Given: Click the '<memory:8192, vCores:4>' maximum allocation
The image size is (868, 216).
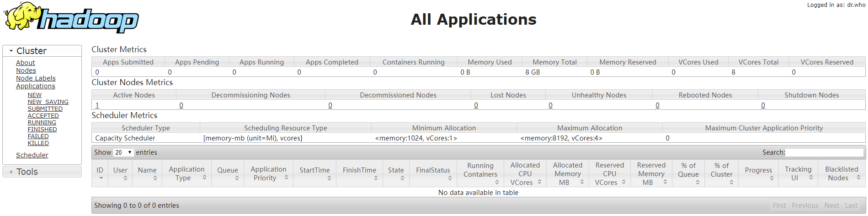Looking at the screenshot, I should 561,138.
